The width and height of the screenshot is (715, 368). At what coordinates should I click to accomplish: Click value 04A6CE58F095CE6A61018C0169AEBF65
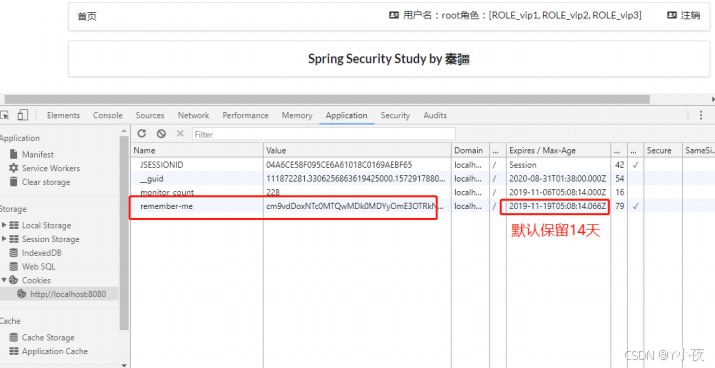(x=339, y=165)
